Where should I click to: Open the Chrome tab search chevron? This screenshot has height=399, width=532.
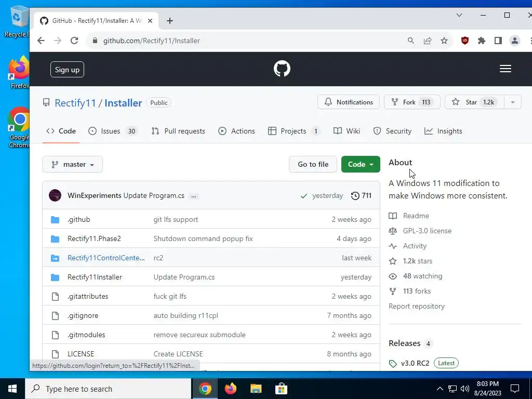(x=459, y=15)
